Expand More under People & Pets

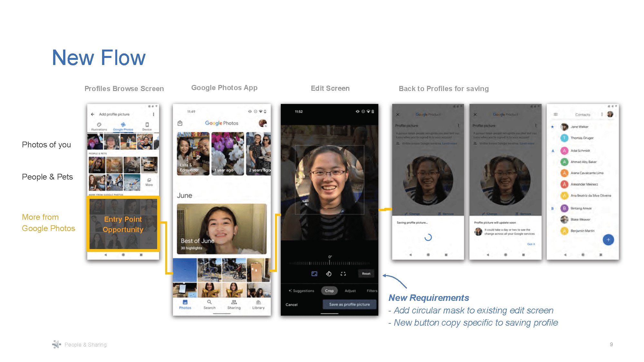coord(149,183)
